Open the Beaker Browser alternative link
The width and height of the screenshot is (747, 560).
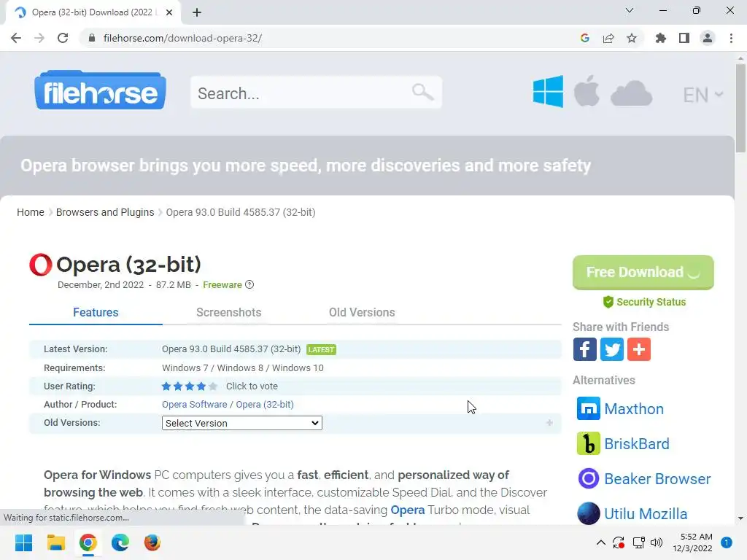pyautogui.click(x=657, y=478)
